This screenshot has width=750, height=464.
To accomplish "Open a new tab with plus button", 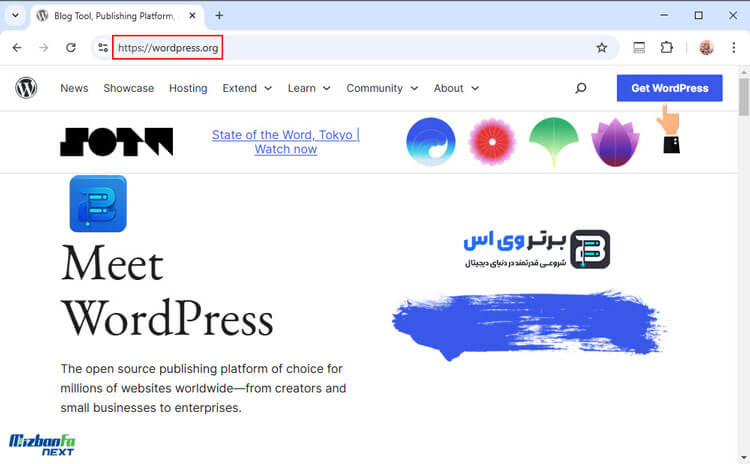I will [219, 15].
